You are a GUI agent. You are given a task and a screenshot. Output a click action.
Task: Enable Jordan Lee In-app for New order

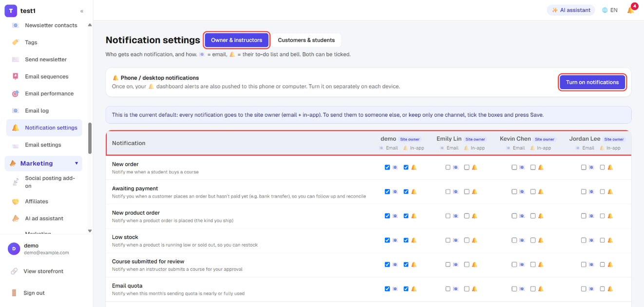pos(602,167)
